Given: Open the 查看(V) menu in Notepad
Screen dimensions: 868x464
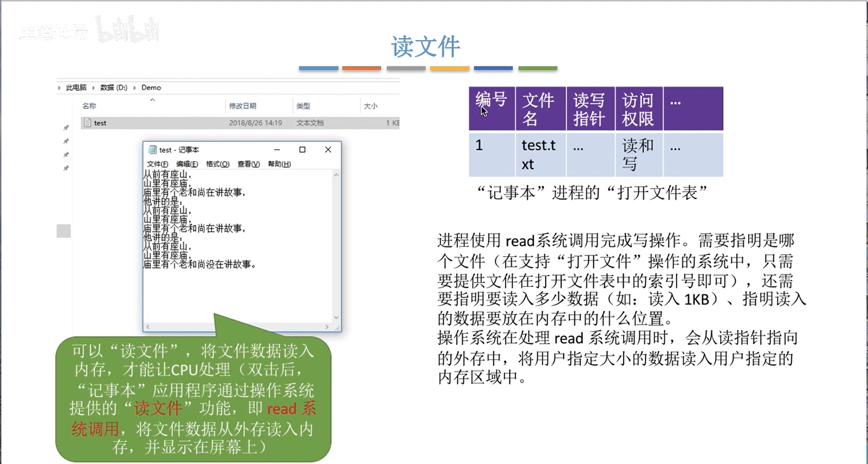Looking at the screenshot, I should point(249,164).
